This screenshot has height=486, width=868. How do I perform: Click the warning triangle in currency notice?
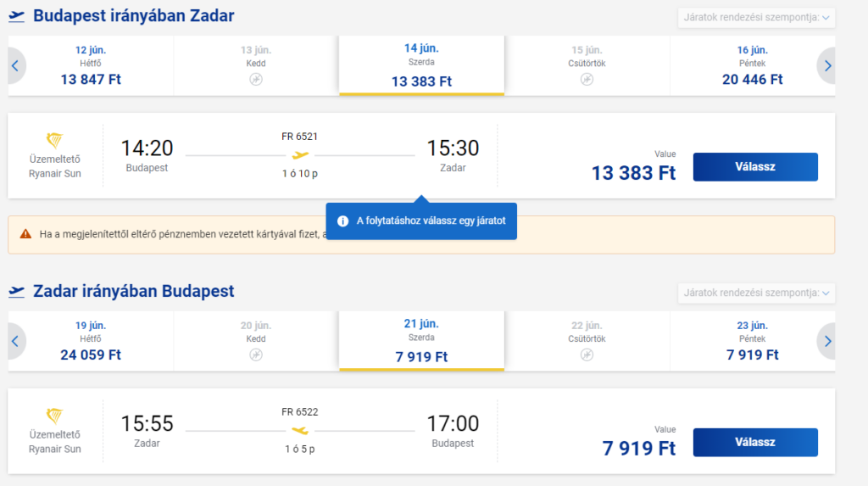pos(25,234)
